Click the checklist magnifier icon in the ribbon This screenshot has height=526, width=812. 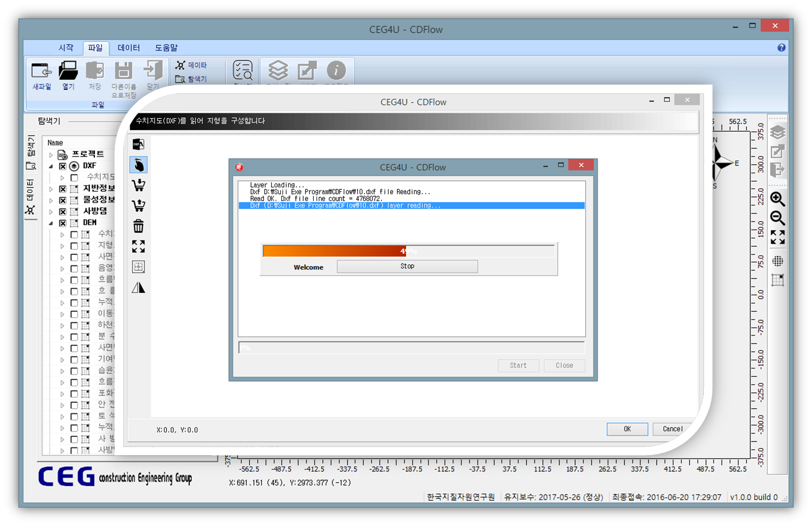[x=243, y=71]
